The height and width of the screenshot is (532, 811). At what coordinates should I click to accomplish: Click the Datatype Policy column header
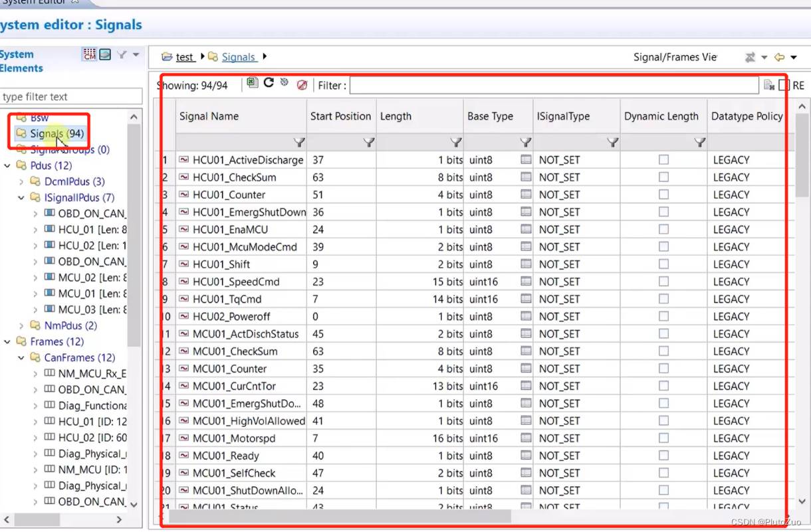coord(747,116)
